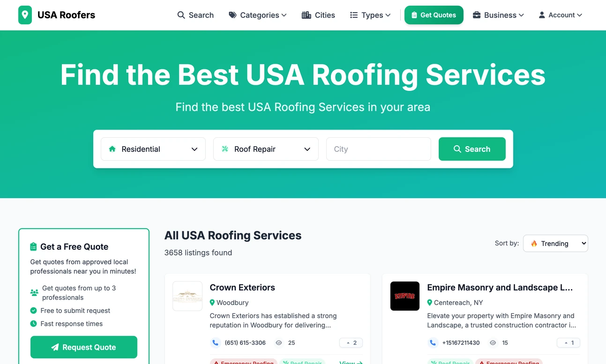Open the Empire Masonry and Landscape listing title
The width and height of the screenshot is (606, 364).
(x=500, y=288)
